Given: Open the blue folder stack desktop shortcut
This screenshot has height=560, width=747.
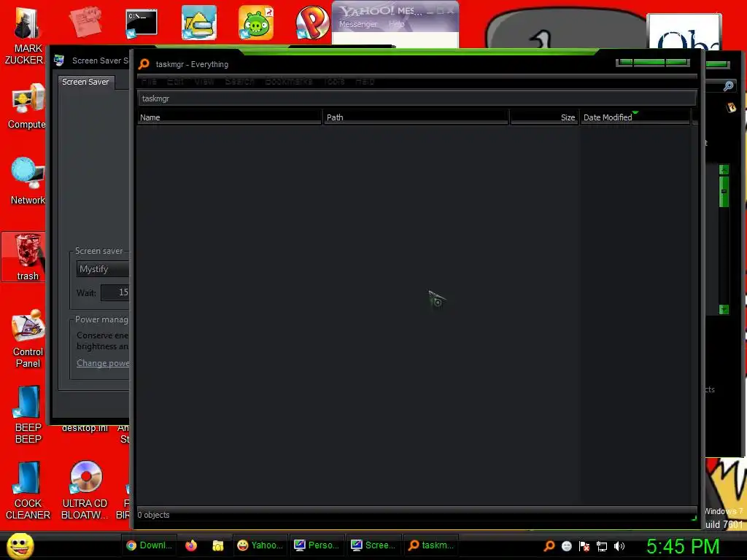Looking at the screenshot, I should 198,23.
